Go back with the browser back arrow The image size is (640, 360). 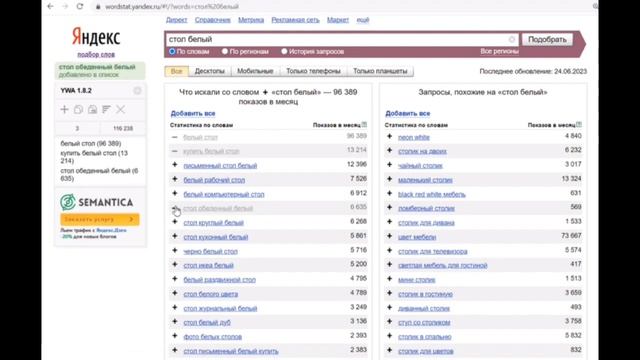click(x=50, y=6)
